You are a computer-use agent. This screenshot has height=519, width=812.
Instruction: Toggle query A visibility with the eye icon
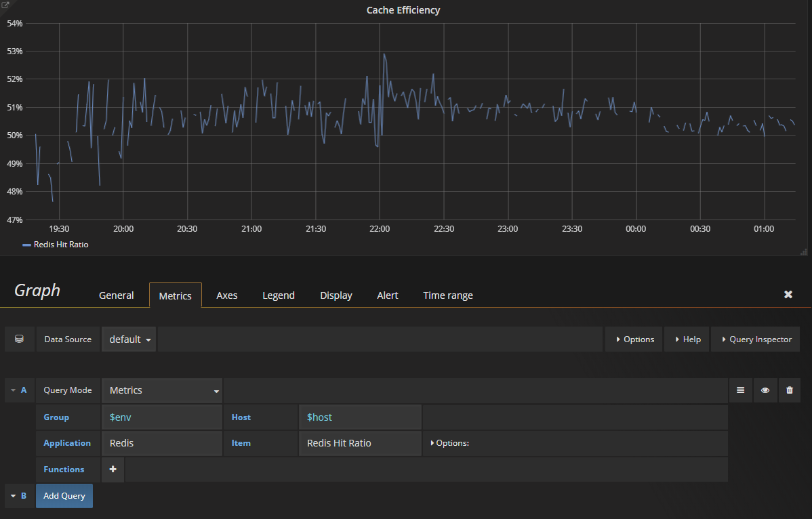coord(765,390)
